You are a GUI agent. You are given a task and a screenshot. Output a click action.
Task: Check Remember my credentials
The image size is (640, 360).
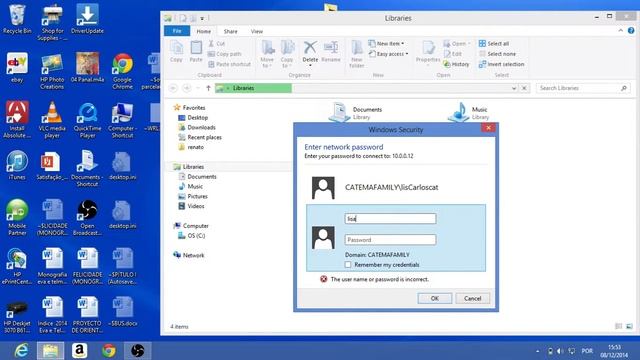click(x=348, y=264)
